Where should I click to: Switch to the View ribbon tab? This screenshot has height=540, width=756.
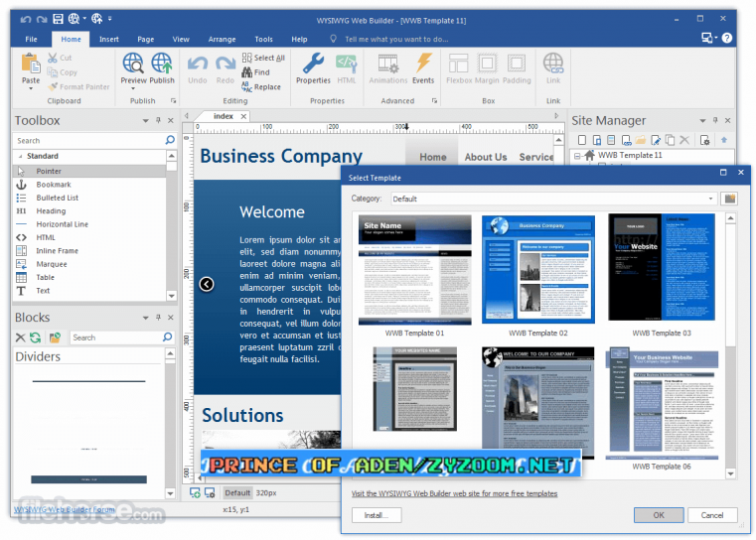tap(181, 40)
